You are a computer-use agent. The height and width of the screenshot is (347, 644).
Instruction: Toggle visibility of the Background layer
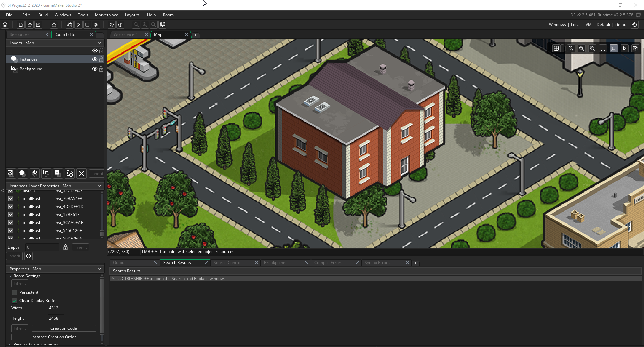point(95,69)
